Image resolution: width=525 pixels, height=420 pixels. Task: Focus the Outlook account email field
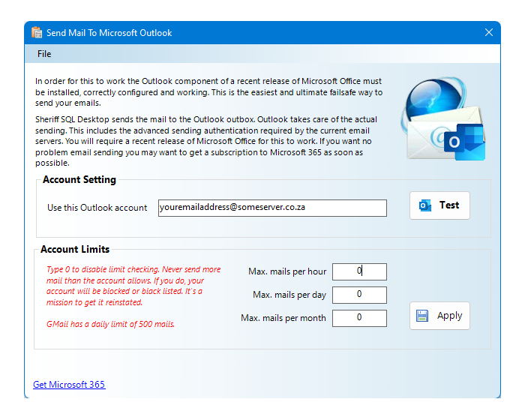(x=272, y=208)
